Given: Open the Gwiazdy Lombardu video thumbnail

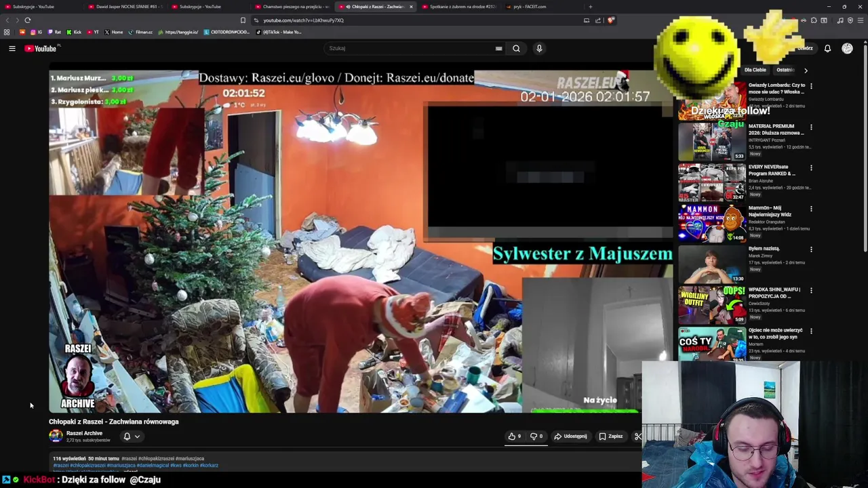Looking at the screenshot, I should pos(712,100).
